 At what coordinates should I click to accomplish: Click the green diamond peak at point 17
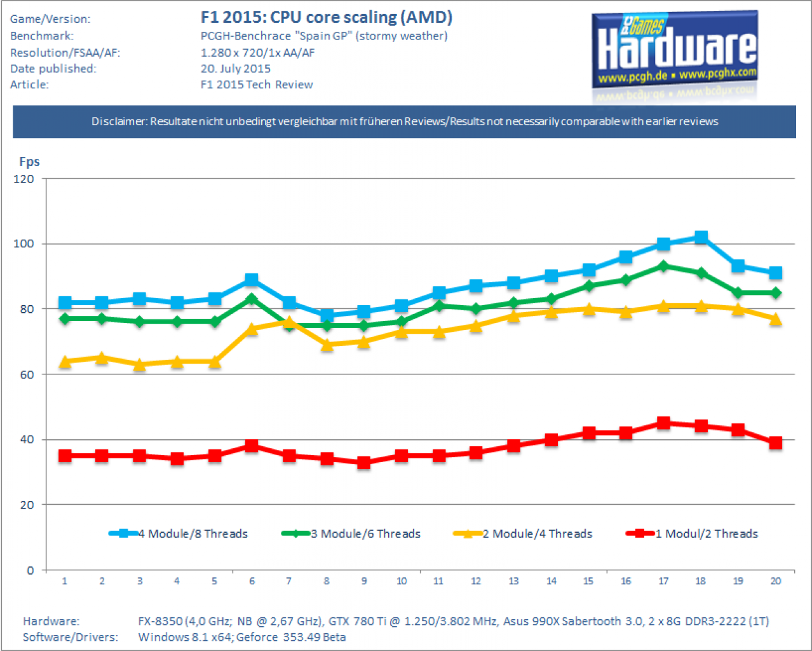pos(663,266)
